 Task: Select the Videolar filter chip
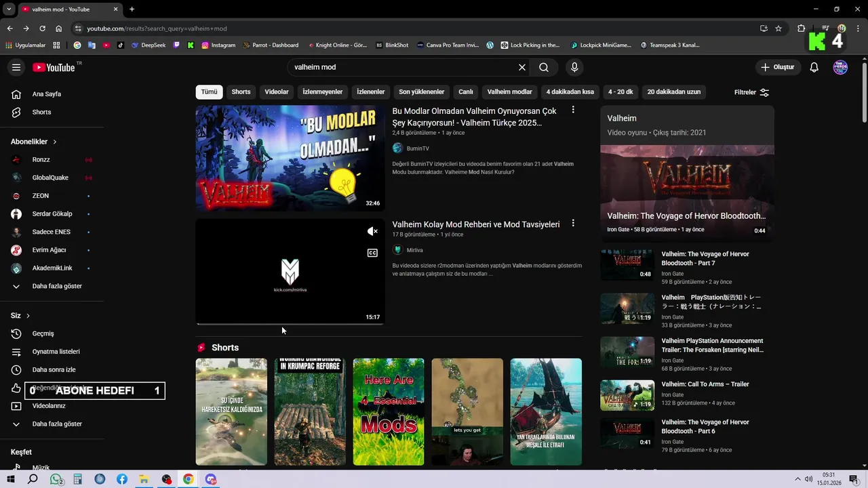point(277,92)
